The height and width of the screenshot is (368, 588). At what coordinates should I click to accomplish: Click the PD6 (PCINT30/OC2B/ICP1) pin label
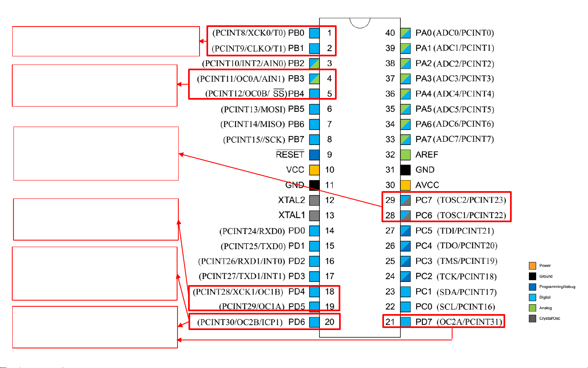251,322
